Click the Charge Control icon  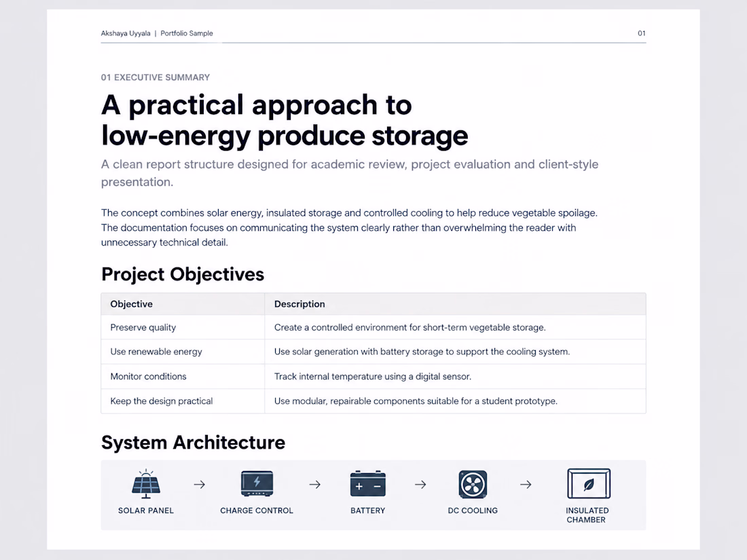pos(257,484)
